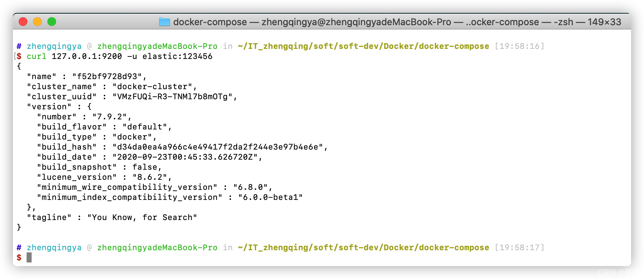The width and height of the screenshot is (644, 279).
Task: Click the cursor block at the bottom prompt
Action: 29,257
